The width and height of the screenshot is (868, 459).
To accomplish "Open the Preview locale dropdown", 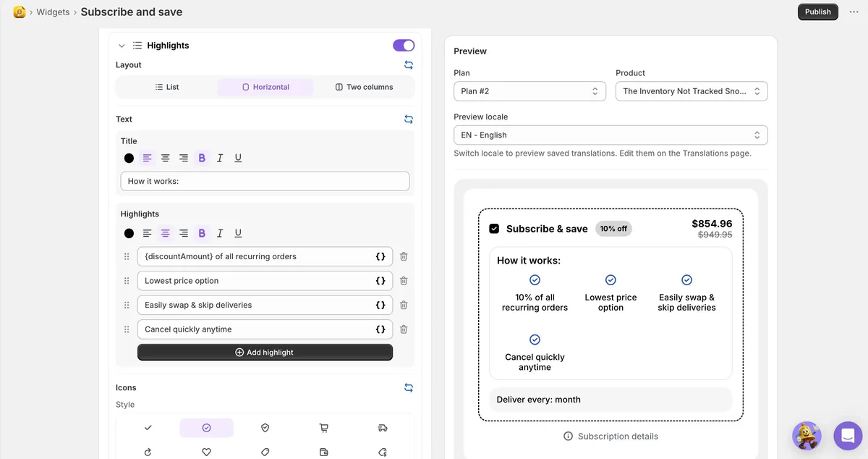I will tap(610, 135).
